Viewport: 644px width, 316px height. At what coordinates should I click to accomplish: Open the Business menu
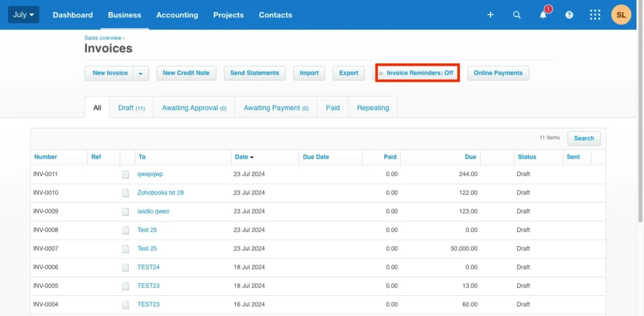125,15
